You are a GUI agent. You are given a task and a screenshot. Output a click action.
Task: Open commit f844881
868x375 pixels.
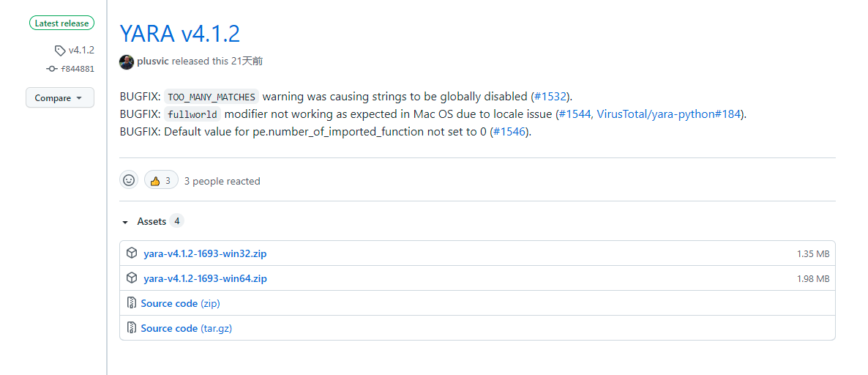point(77,69)
